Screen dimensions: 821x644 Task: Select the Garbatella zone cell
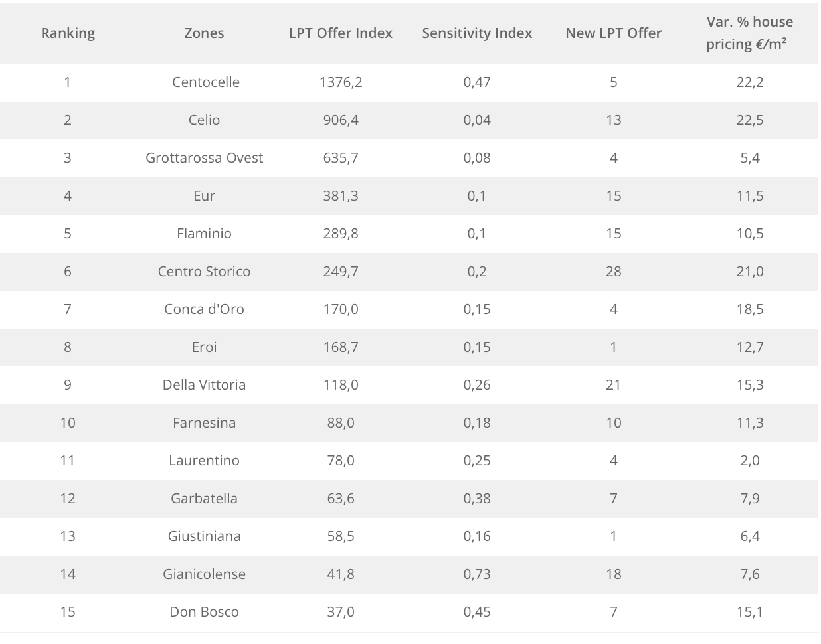(x=204, y=499)
